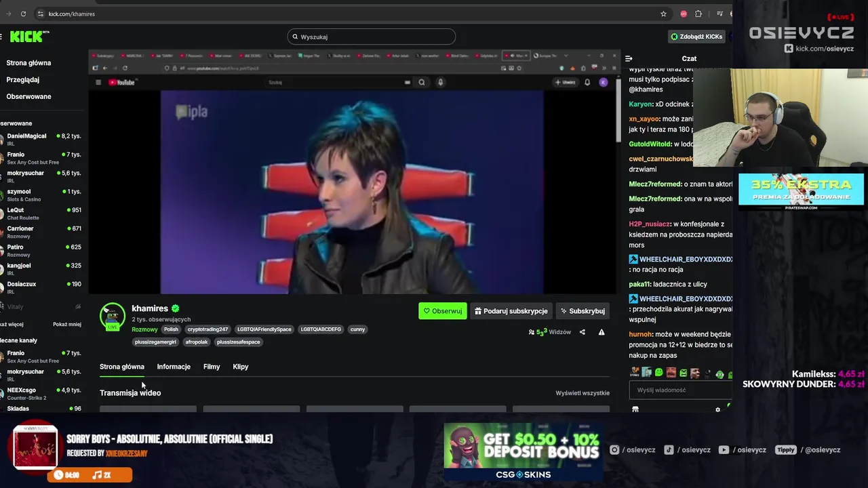Click the report warning triangle icon

(601, 332)
